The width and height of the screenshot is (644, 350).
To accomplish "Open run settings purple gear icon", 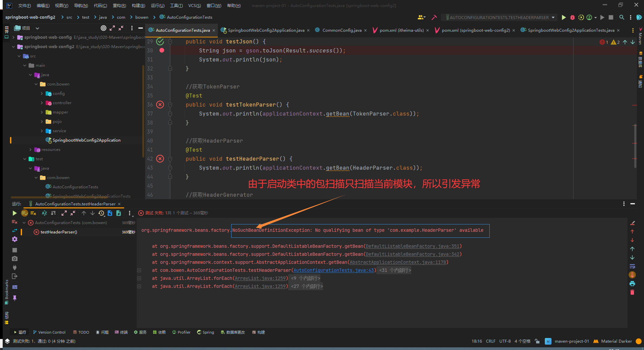I will coord(14,239).
